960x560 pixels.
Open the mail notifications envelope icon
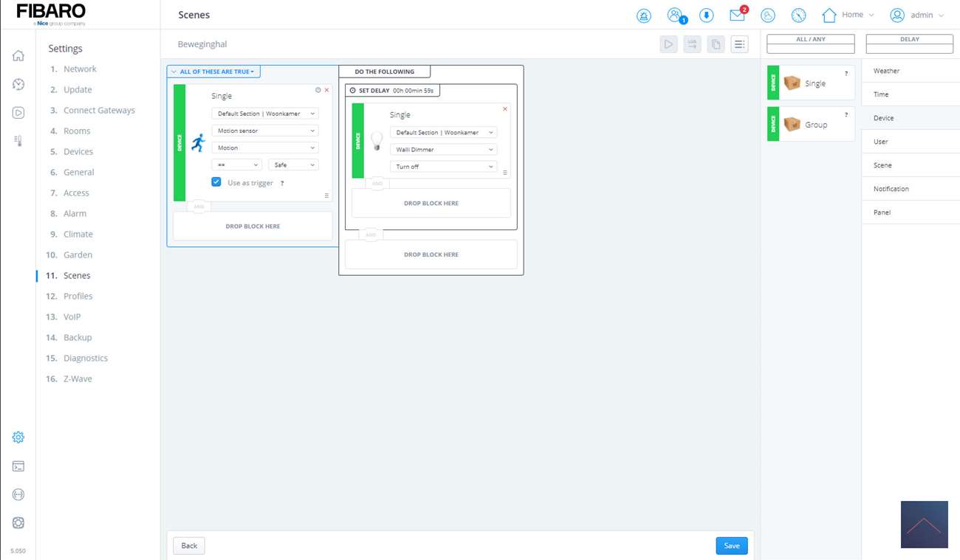[x=737, y=15]
